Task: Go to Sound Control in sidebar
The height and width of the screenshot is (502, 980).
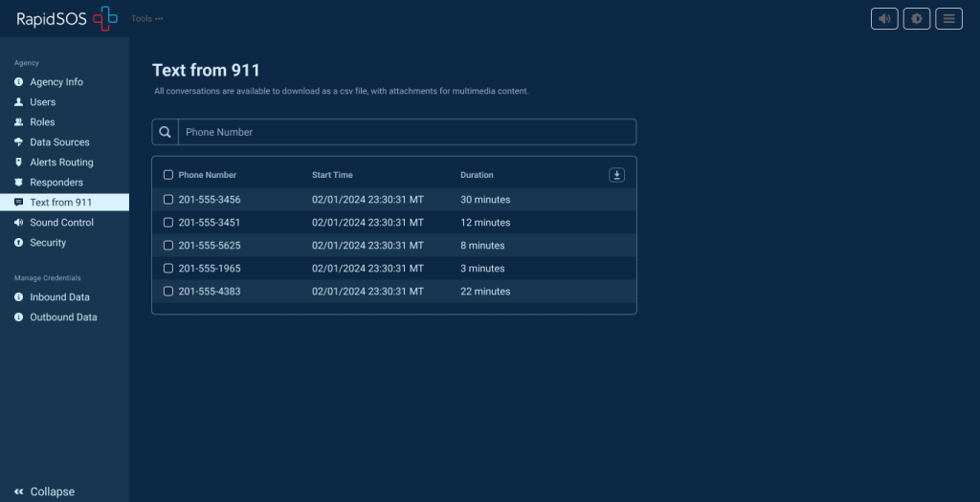Action: [61, 223]
